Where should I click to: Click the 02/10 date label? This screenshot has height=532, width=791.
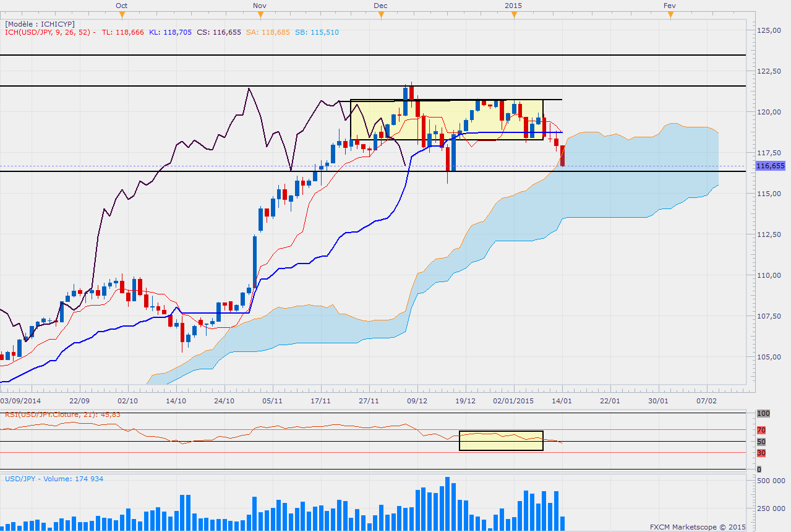point(127,401)
